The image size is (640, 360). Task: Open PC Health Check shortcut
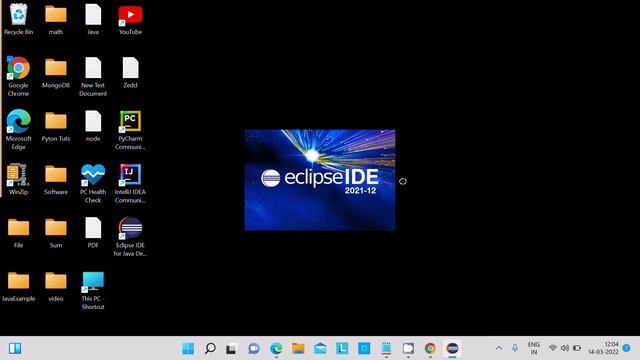[93, 183]
